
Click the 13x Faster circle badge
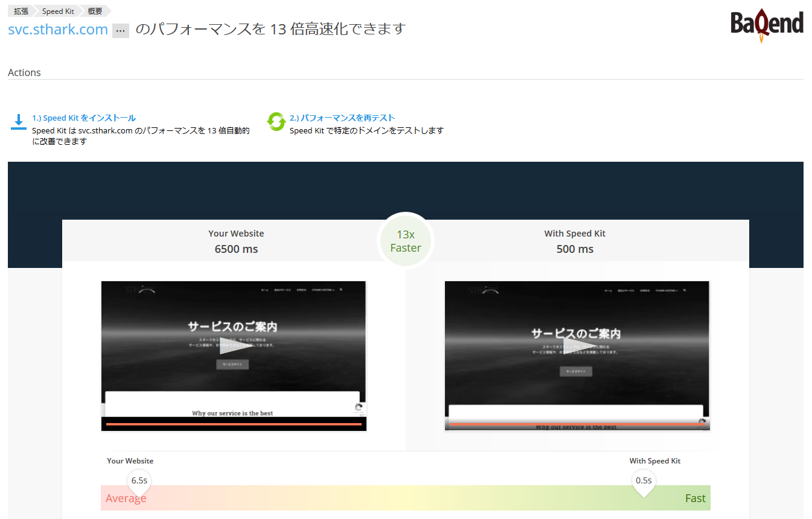coord(406,241)
